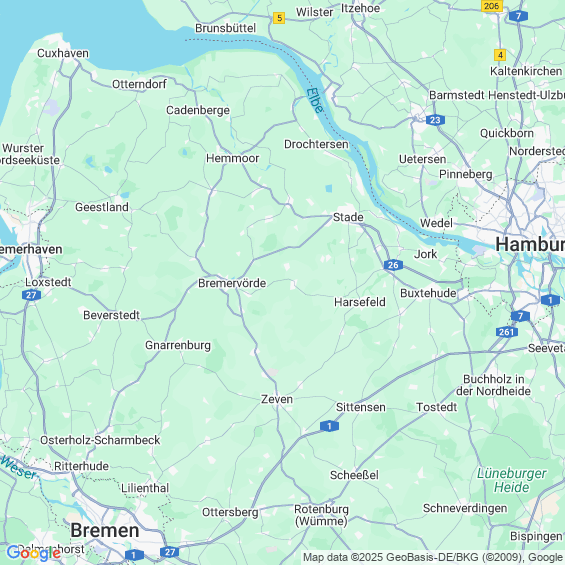Click the Lüneburger Heide region label

tap(512, 480)
